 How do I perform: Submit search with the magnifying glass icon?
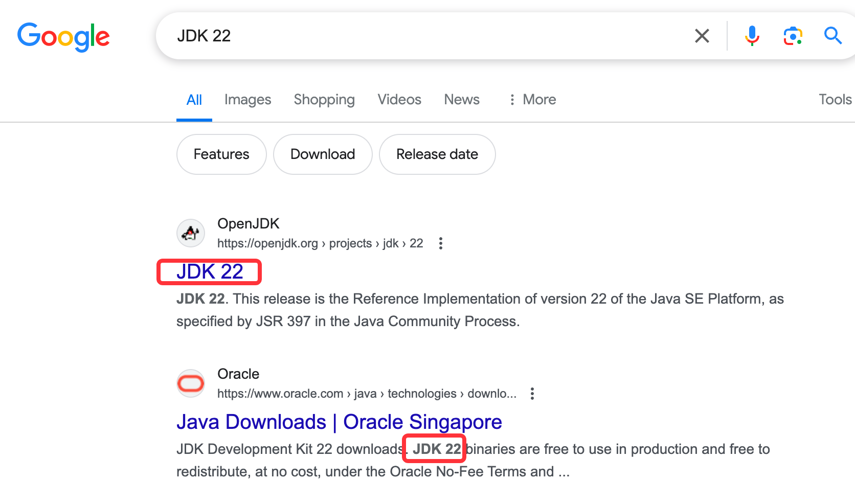(x=833, y=36)
